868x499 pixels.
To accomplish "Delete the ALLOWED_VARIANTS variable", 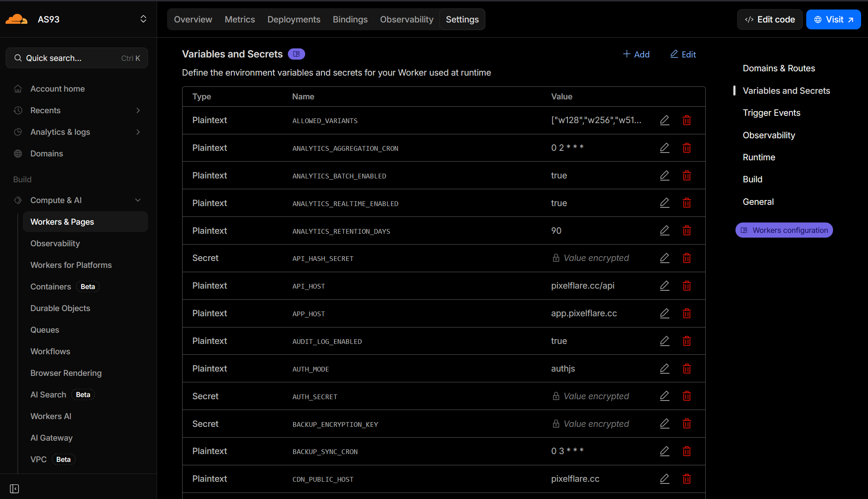I will click(x=687, y=121).
